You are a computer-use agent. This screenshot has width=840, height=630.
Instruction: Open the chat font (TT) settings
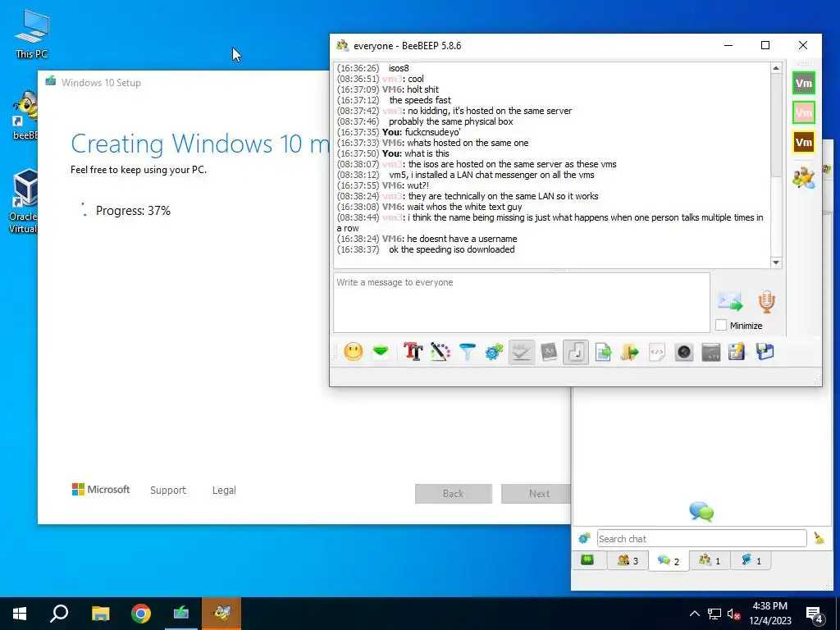point(413,352)
